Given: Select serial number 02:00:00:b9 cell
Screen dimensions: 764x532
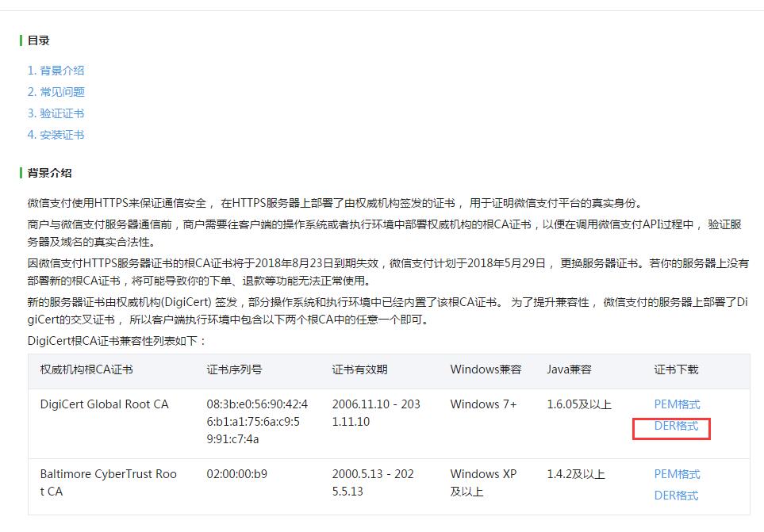Looking at the screenshot, I should [236, 474].
